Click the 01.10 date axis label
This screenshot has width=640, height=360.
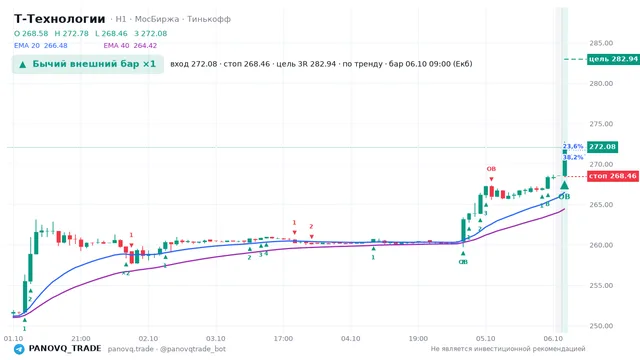[13, 339]
